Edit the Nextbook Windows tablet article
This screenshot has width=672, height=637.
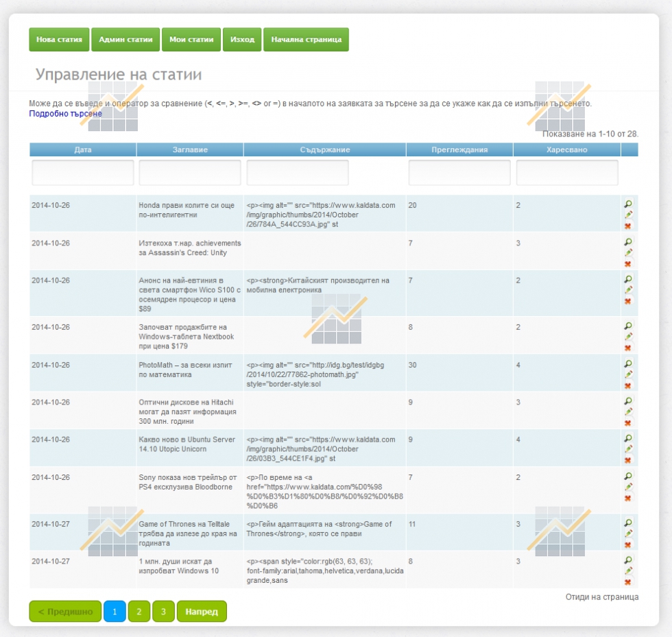[x=627, y=337]
